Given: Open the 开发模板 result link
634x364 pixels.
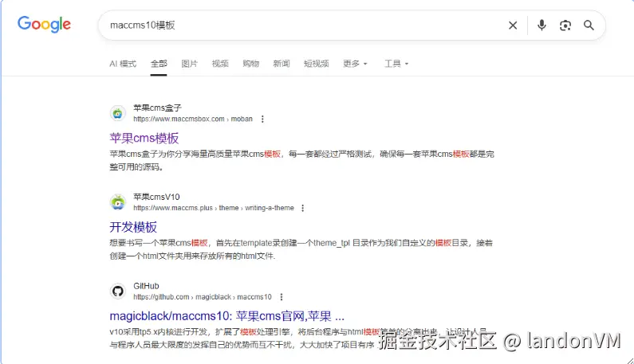Looking at the screenshot, I should (133, 228).
